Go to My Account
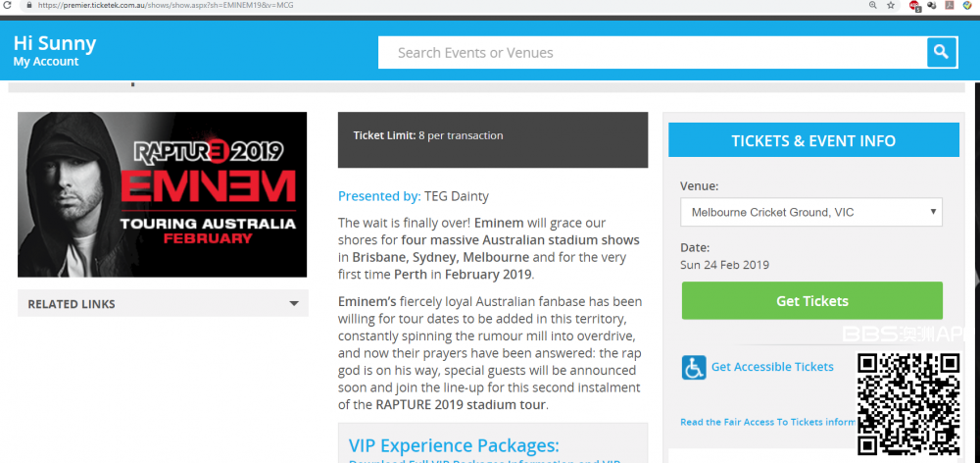 click(46, 62)
